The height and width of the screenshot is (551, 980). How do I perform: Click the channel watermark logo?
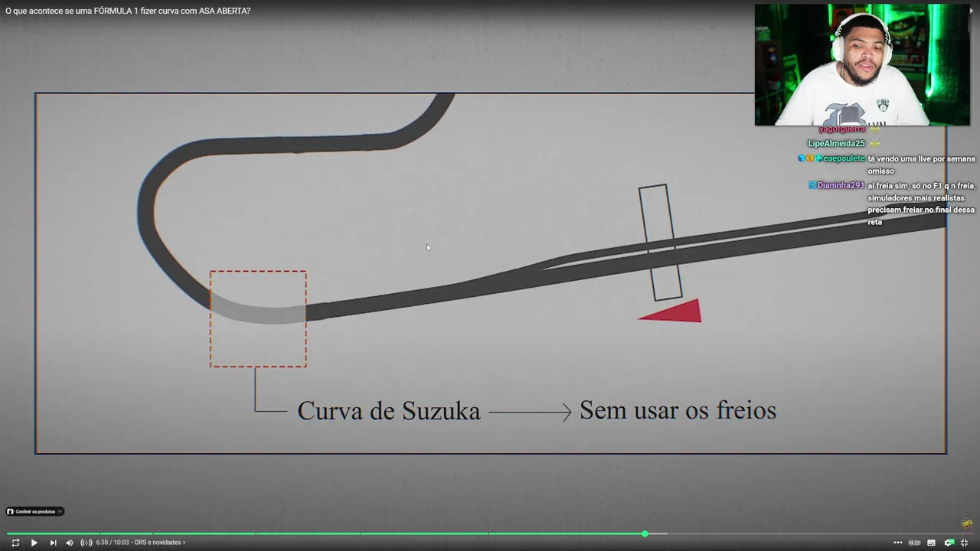pyautogui.click(x=966, y=524)
